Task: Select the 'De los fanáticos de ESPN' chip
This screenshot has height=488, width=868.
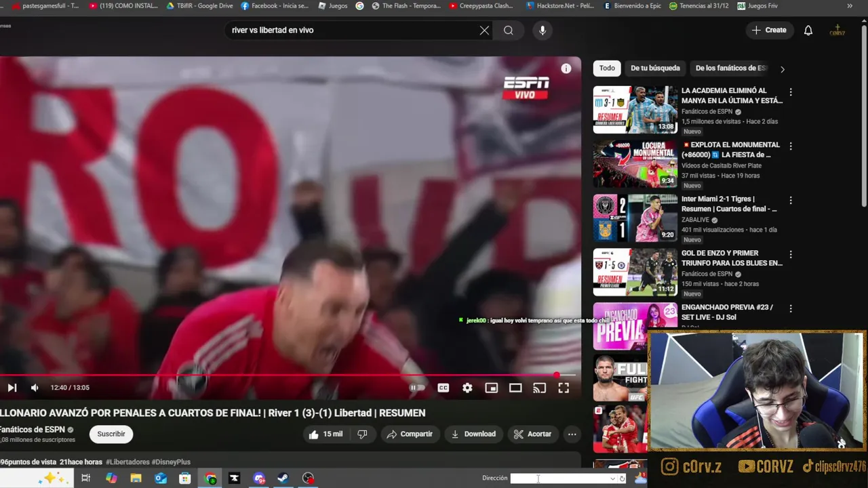Action: coord(731,68)
